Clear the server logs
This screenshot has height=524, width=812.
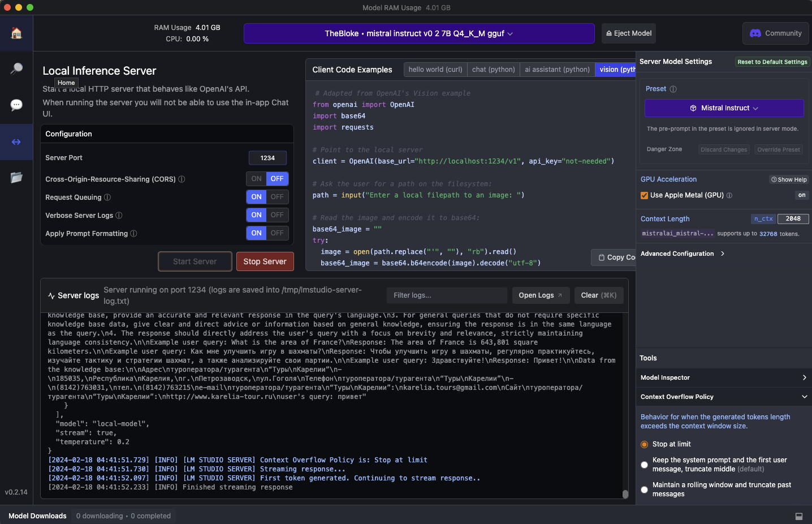coord(599,295)
